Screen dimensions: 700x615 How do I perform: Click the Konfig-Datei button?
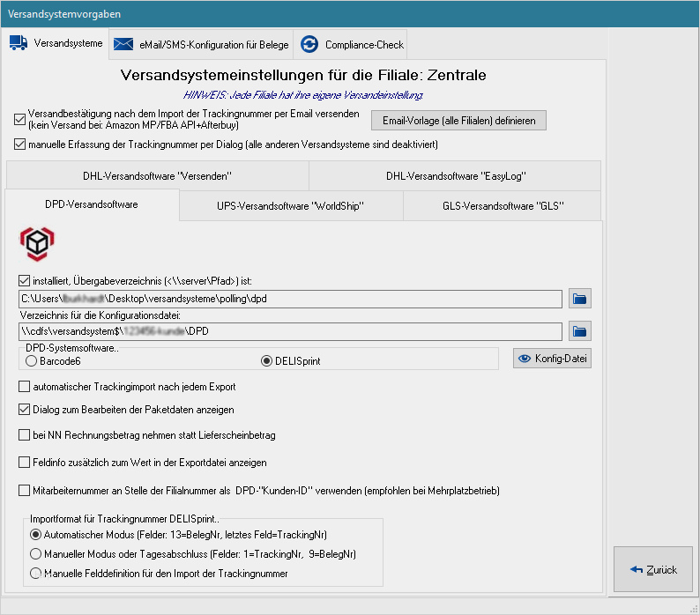tap(552, 359)
